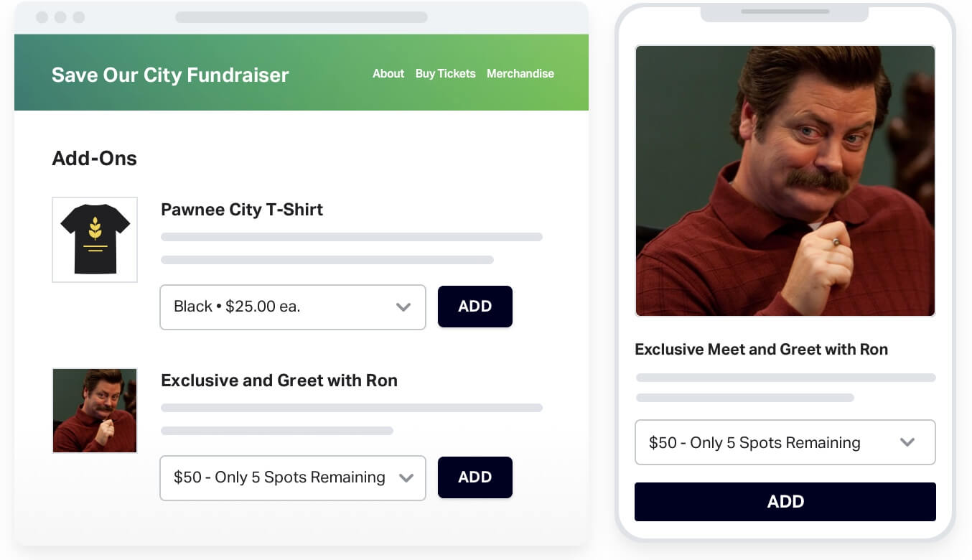Click the browser address bar placeholder
Viewport: 972px width, 560px height.
pos(302,17)
